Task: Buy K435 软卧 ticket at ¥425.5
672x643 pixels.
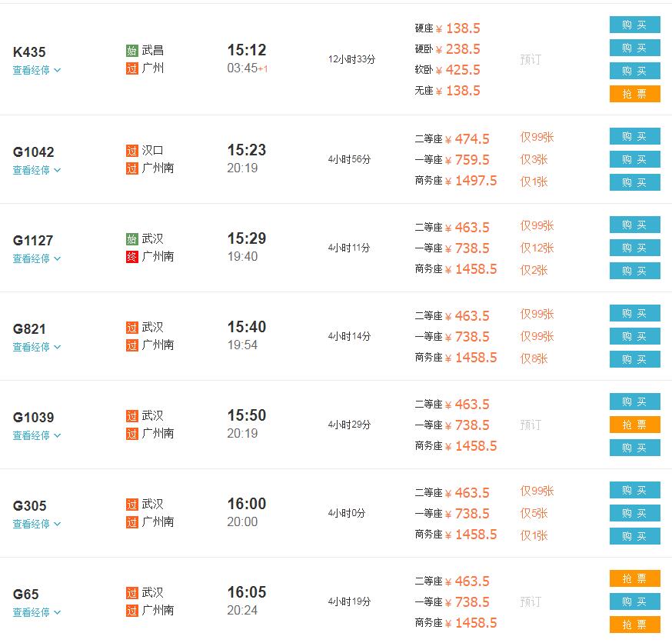Action: 635,71
